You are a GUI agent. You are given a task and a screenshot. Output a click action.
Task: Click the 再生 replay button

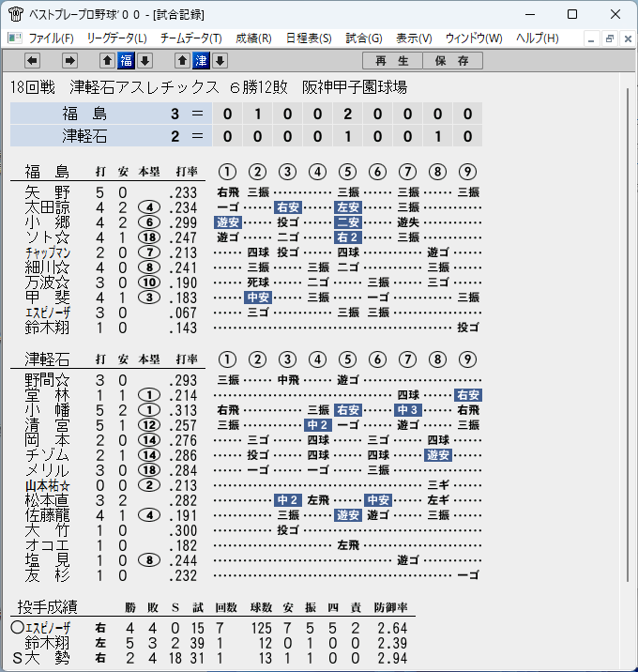click(x=392, y=61)
